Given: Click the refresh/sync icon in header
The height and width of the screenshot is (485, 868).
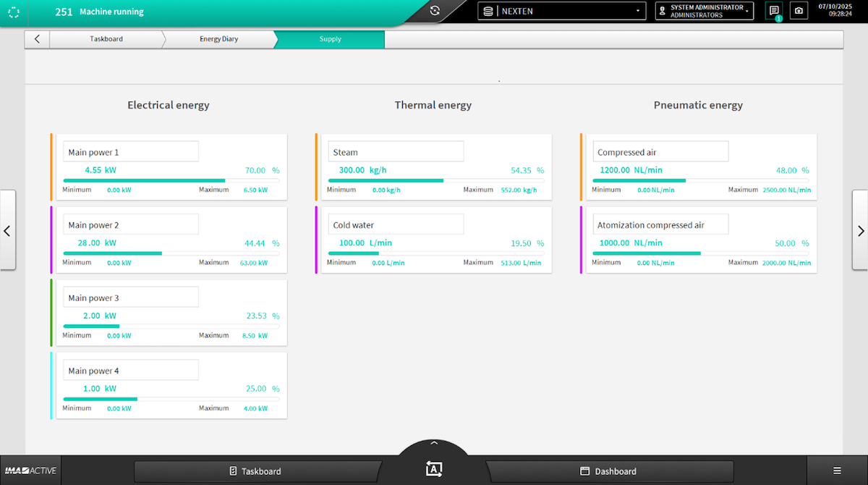Looking at the screenshot, I should (435, 11).
